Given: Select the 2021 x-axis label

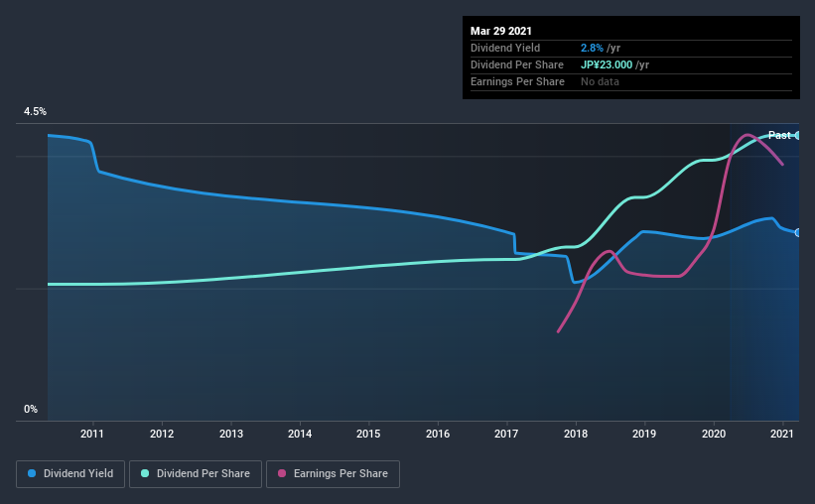Looking at the screenshot, I should point(781,434).
